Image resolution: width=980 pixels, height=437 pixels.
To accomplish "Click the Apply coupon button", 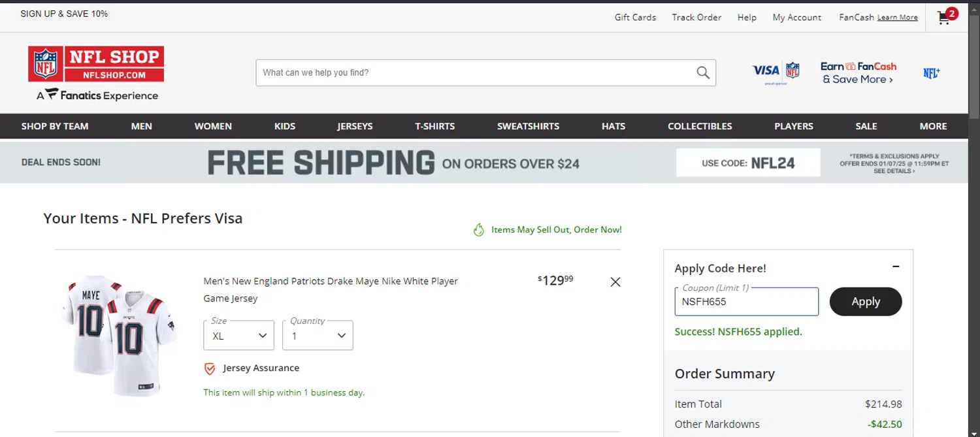I will pyautogui.click(x=866, y=302).
